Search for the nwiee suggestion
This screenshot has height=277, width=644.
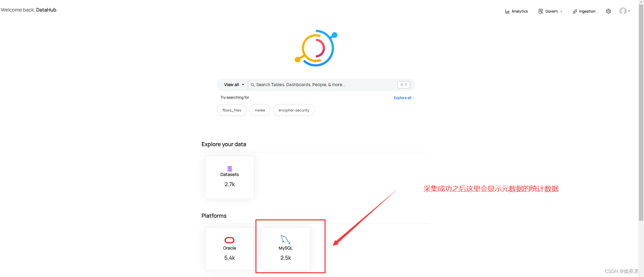tap(260, 110)
